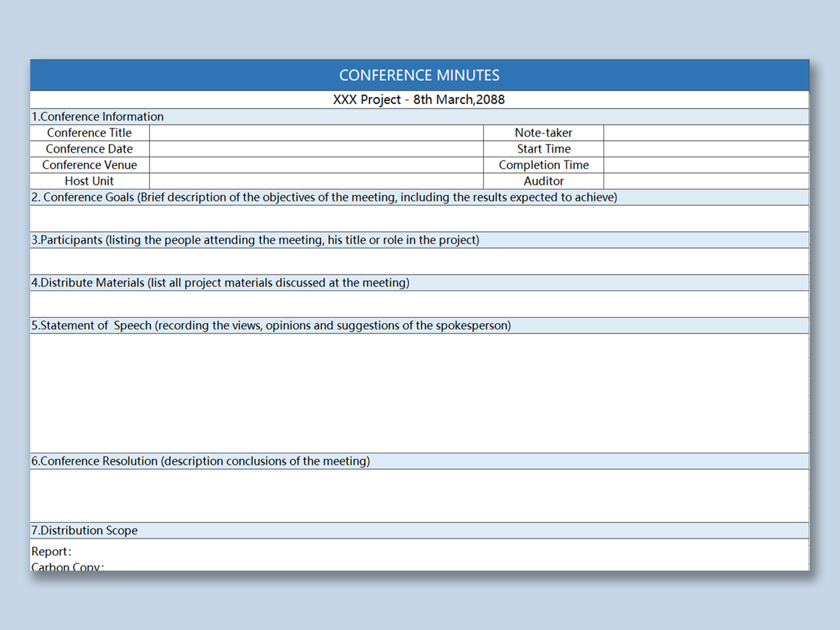Viewport: 840px width, 630px height.
Task: Select the '3.Participants' section heading
Action: click(x=419, y=240)
